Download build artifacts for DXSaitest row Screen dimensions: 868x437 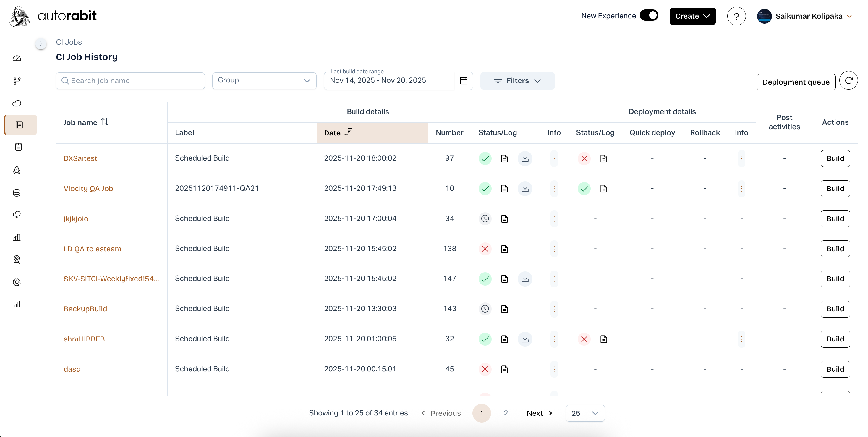525,158
